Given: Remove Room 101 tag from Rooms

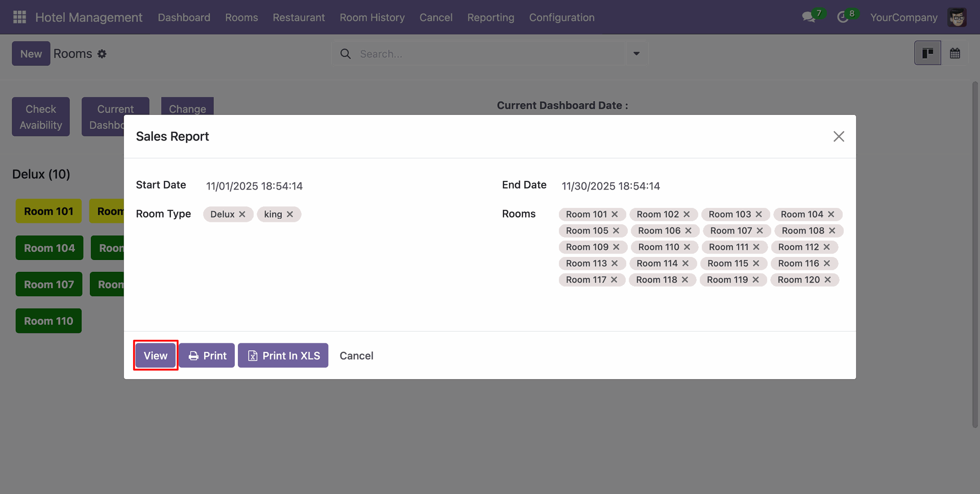Looking at the screenshot, I should tap(615, 215).
